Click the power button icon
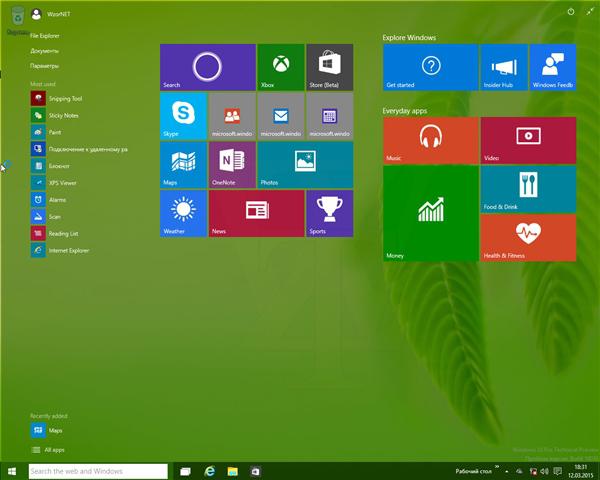600x480 pixels. (571, 11)
